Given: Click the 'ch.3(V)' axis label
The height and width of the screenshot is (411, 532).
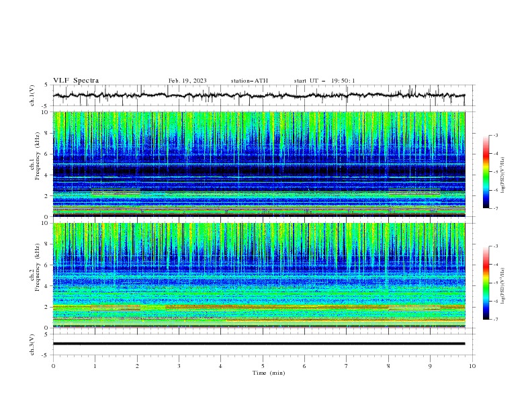Looking at the screenshot, I should coord(32,345).
